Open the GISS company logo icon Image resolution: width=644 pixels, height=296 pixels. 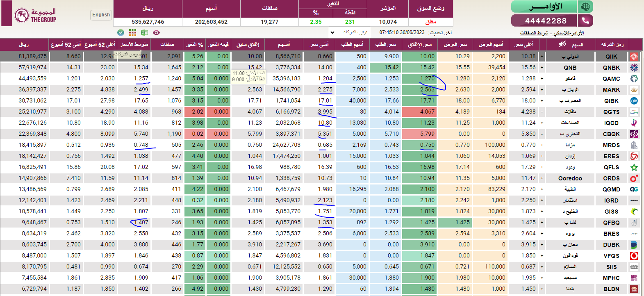coord(634,212)
